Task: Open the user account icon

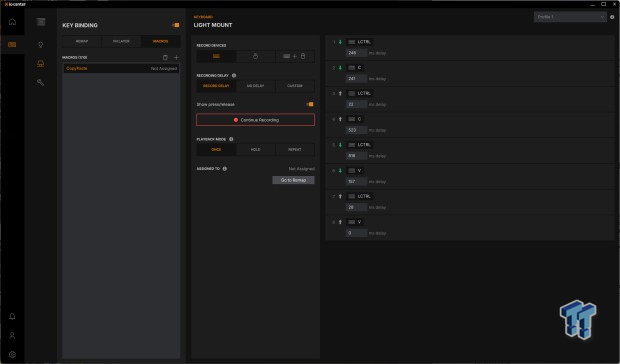Action: point(12,336)
